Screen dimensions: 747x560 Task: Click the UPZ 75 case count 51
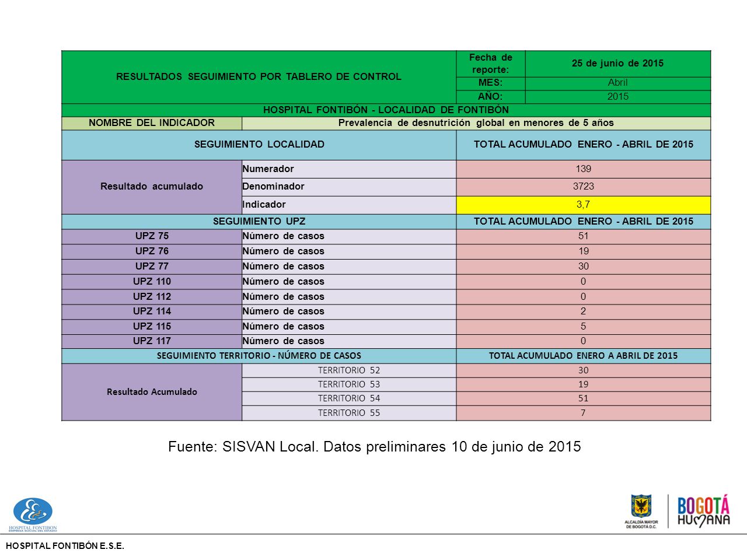click(584, 236)
